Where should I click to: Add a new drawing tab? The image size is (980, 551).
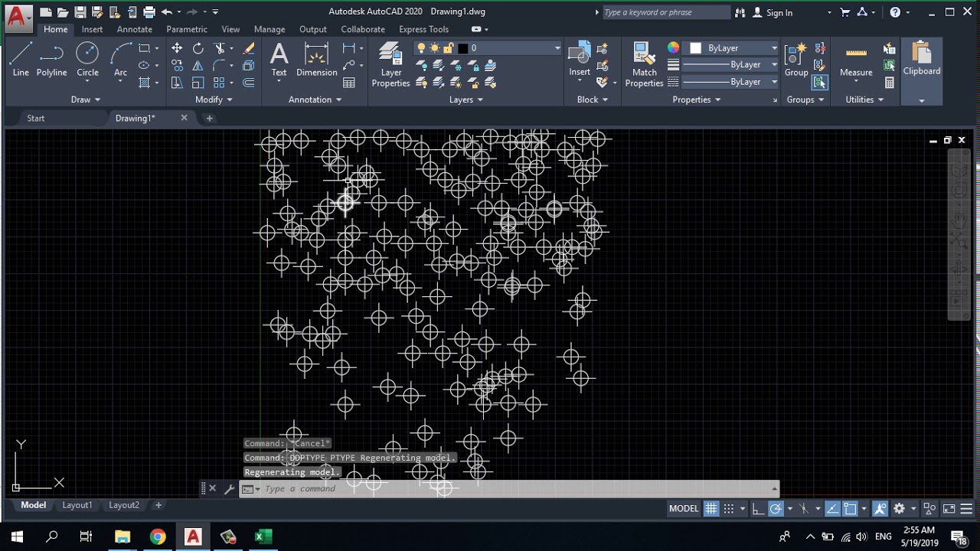(209, 118)
